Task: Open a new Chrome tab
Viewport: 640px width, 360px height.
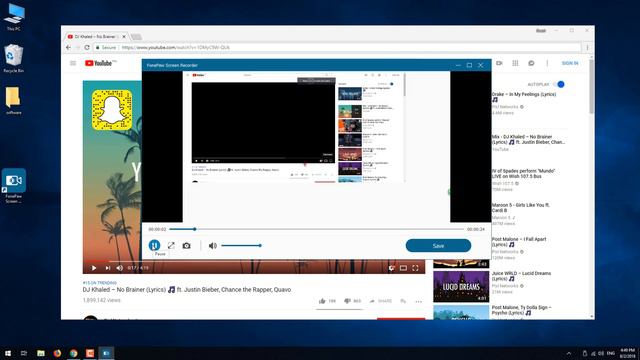Action: coord(136,37)
